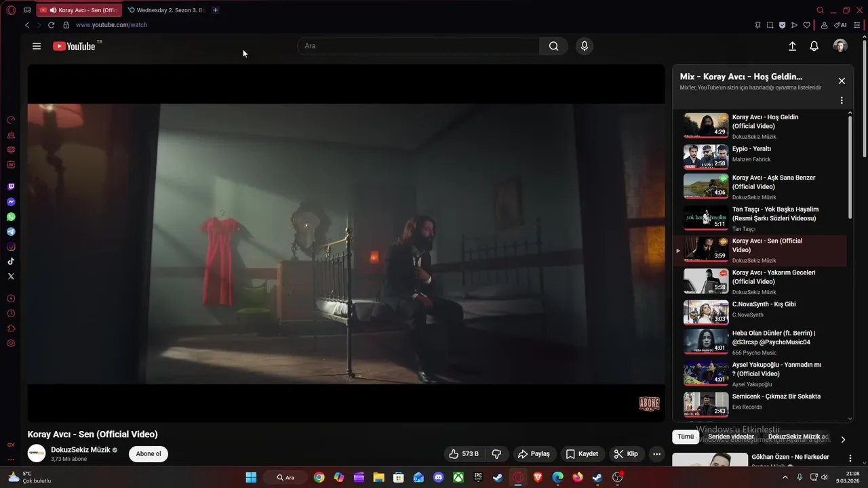Click the Paylaş share button
This screenshot has height=488, width=868.
pyautogui.click(x=534, y=454)
